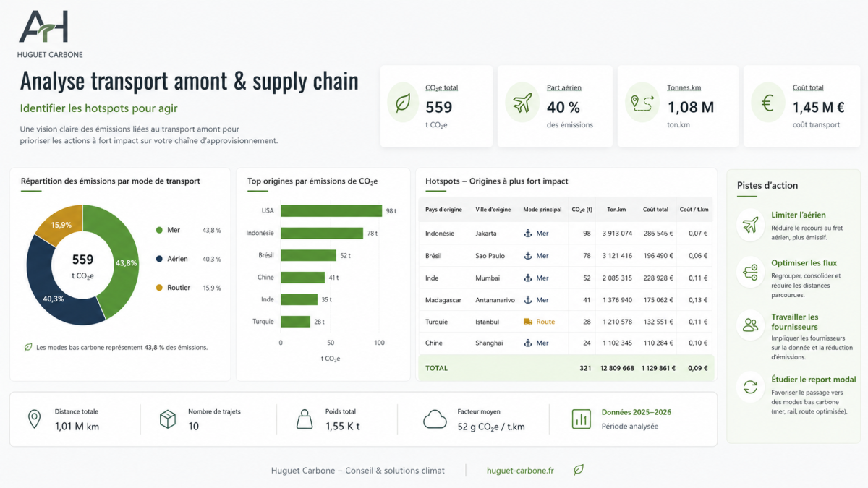Click the box icon for Nombre de trajets
This screenshot has width=868, height=488.
(168, 419)
